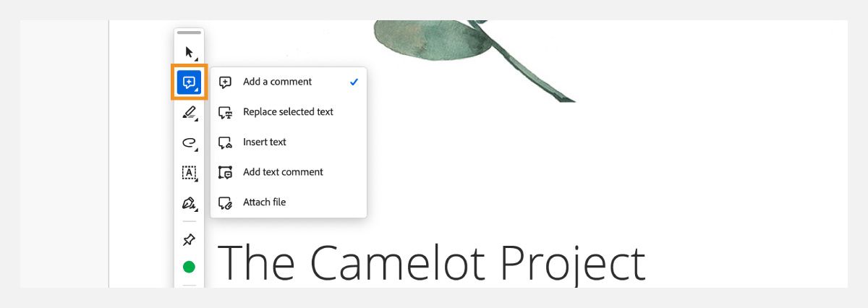
Task: Choose Insert text from the flyout
Action: point(265,142)
